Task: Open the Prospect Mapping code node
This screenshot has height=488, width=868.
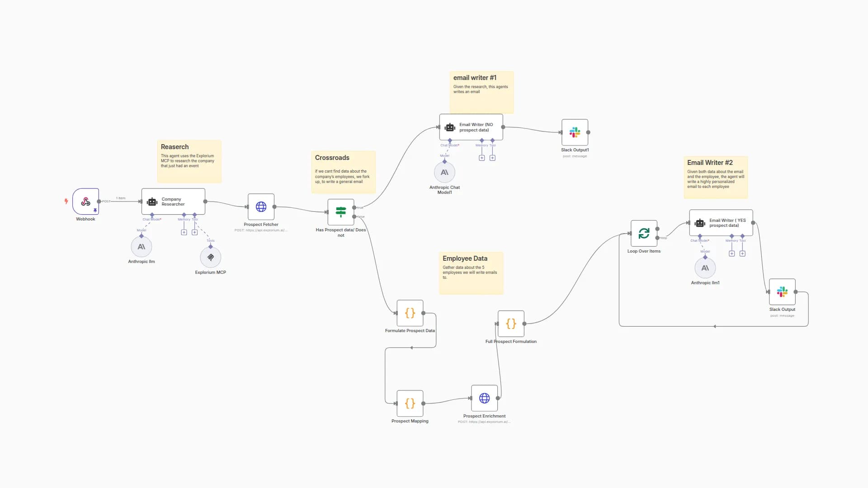Action: (410, 404)
